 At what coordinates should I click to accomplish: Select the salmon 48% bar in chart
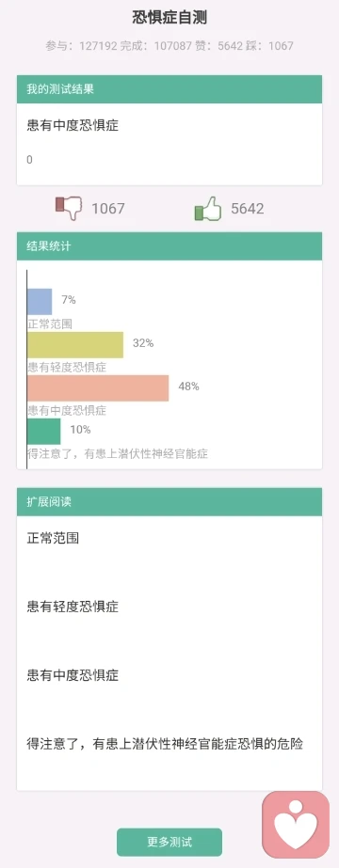(98, 388)
